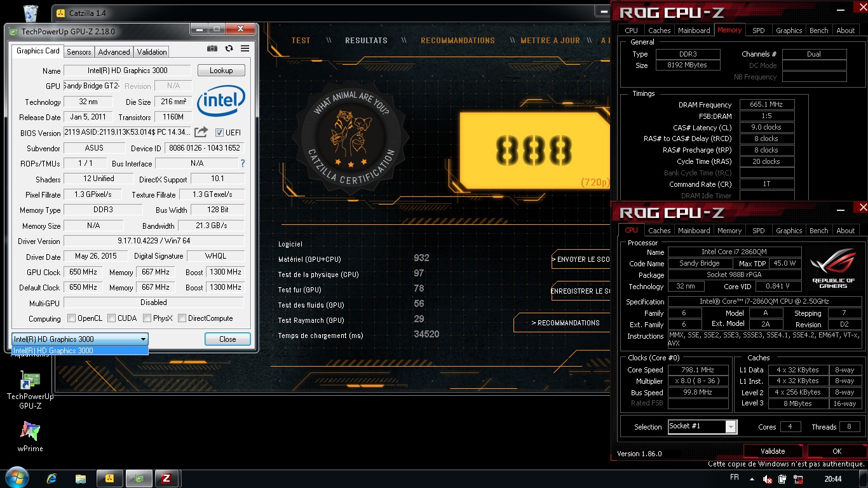Click the GPU-Z Lookup button

coord(221,71)
